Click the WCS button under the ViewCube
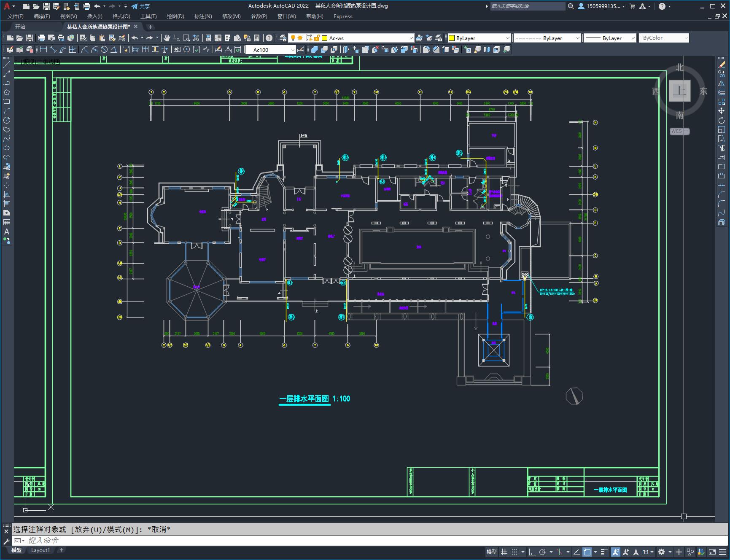Viewport: 730px width, 560px height. 677,131
